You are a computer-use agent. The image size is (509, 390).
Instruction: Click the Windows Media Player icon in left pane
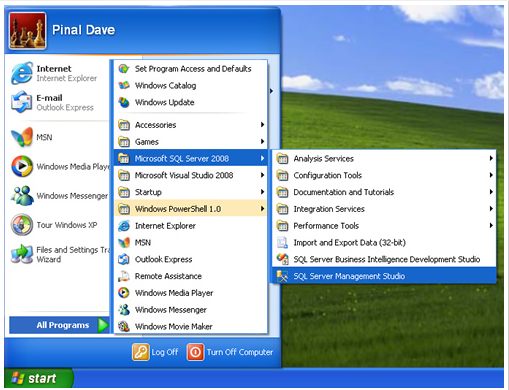[22, 166]
